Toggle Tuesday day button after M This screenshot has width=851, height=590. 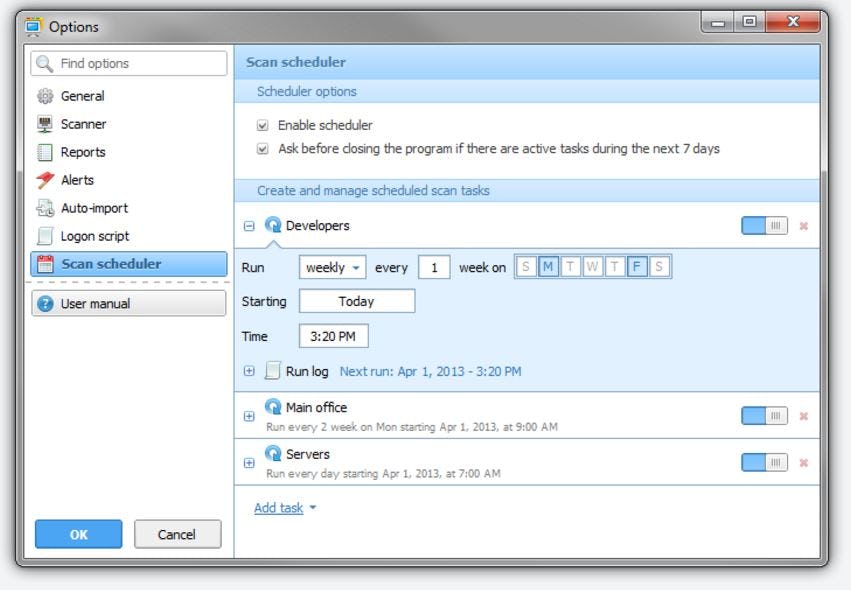tap(570, 267)
